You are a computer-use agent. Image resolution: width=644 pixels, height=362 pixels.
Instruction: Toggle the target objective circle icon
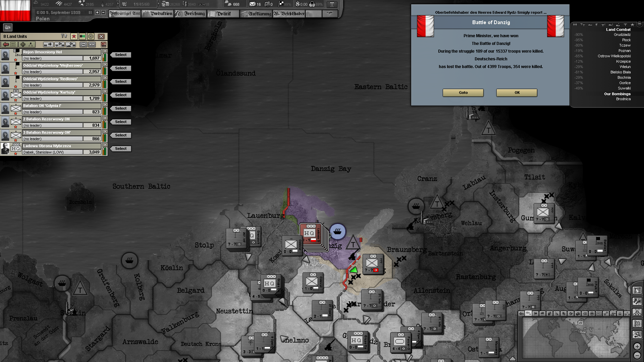pos(91,36)
